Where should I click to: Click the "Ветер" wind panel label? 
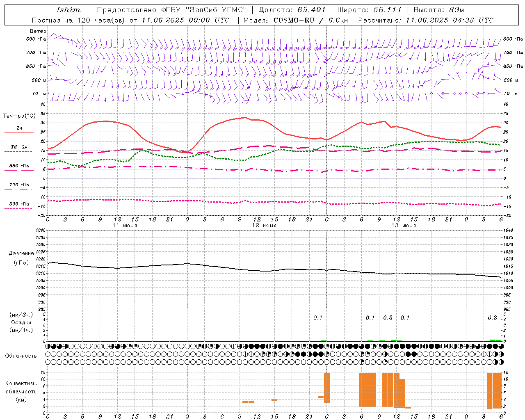[38, 31]
